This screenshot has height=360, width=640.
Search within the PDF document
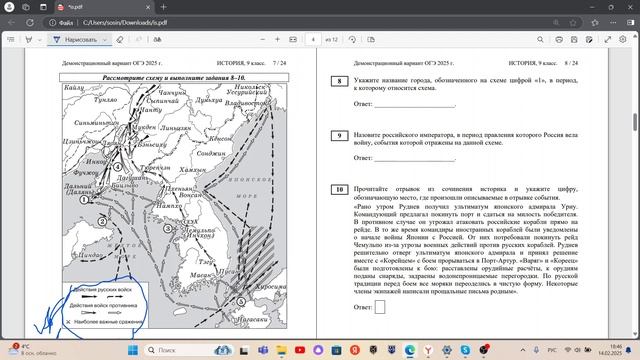pyautogui.click(x=540, y=40)
